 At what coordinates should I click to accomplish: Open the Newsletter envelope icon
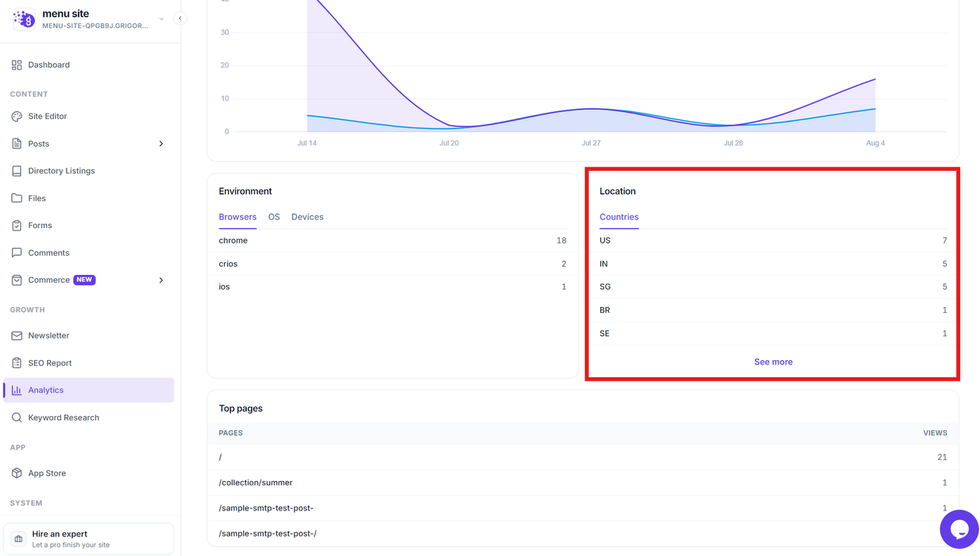(17, 336)
